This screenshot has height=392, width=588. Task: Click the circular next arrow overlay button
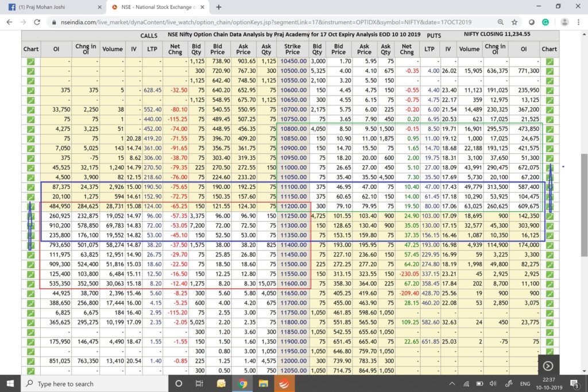point(548,366)
